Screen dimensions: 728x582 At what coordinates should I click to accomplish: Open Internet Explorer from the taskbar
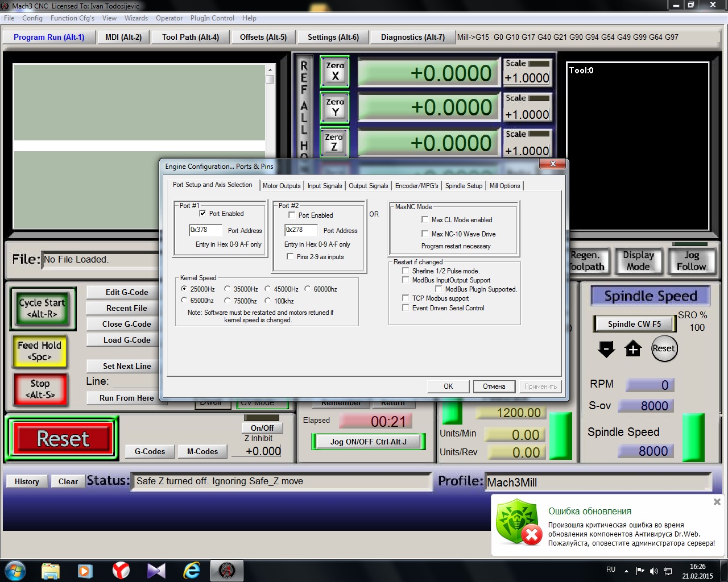click(x=192, y=570)
